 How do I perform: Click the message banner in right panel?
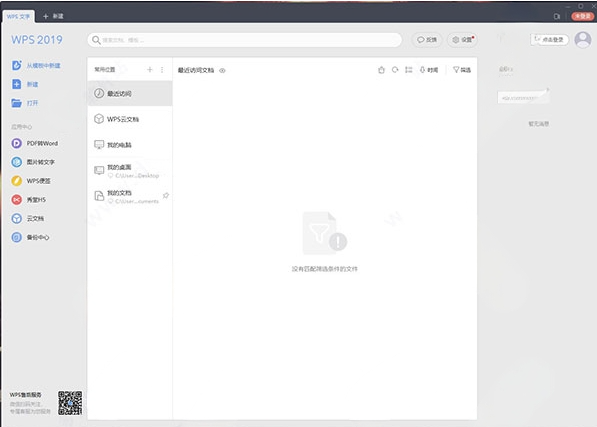click(524, 97)
